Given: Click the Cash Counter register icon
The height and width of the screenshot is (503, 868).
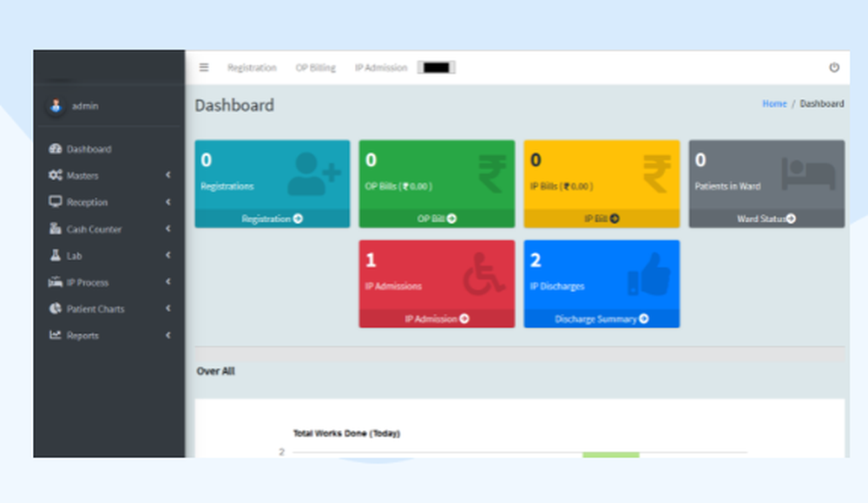Looking at the screenshot, I should click(56, 229).
